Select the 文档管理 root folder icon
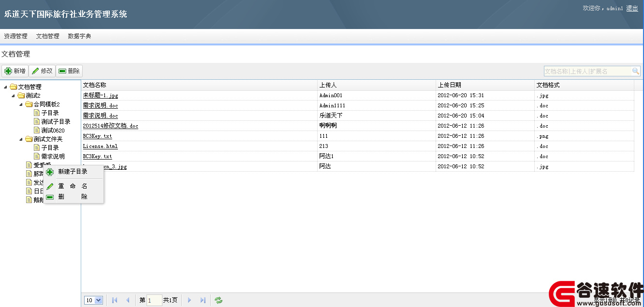This screenshot has height=307, width=644. (13, 87)
